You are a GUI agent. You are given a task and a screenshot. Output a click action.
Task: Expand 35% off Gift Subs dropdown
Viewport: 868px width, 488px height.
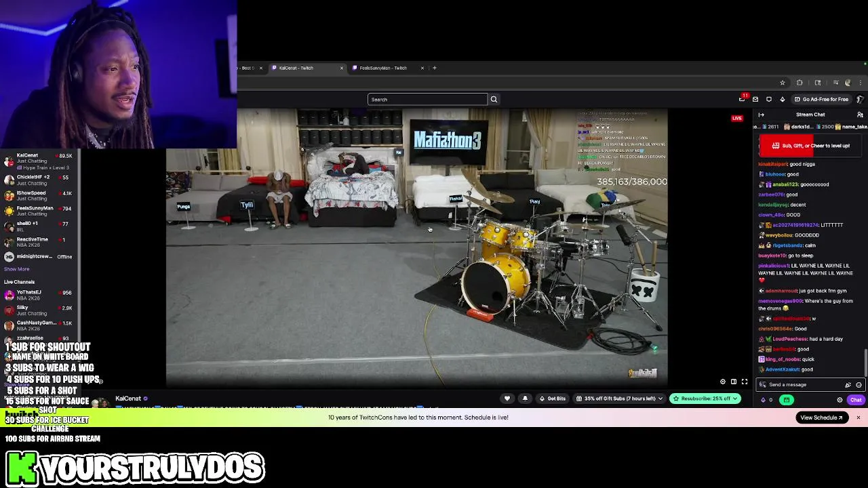tap(620, 399)
